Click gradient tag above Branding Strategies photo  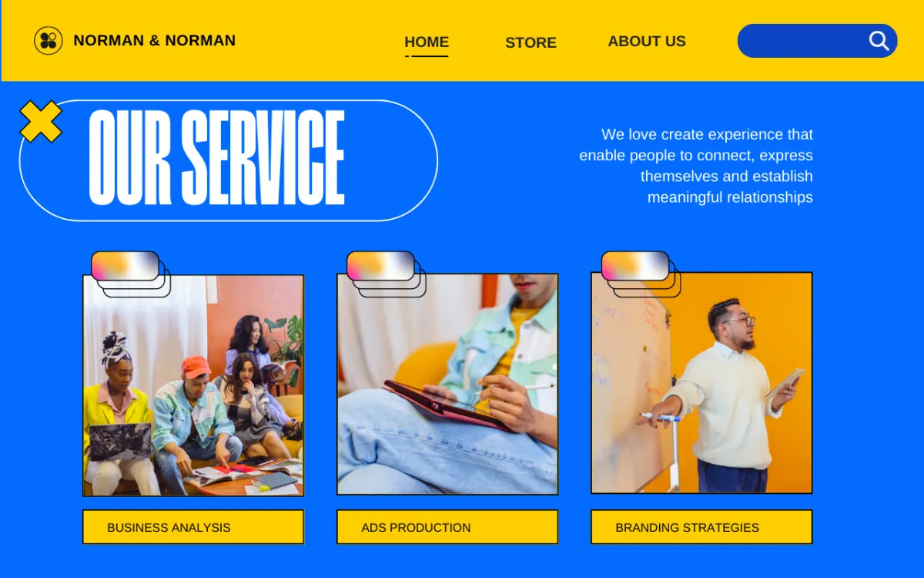[x=635, y=266]
